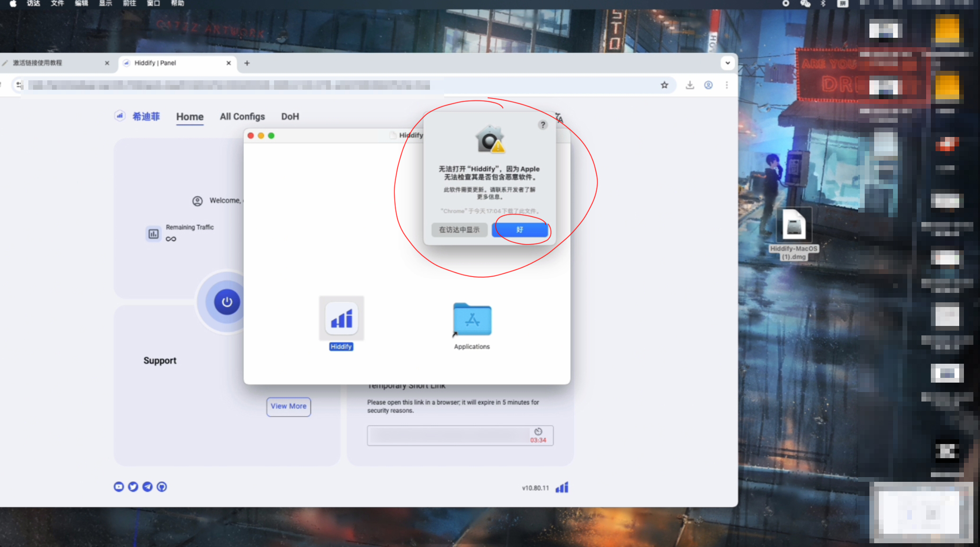Minimize the Hiddify installer window (yellow)
Viewport: 980px width, 547px height.
(261, 136)
